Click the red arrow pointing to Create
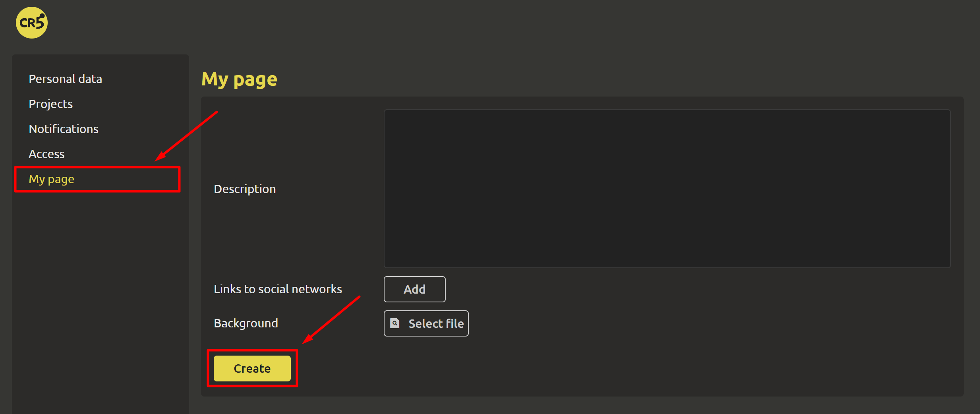This screenshot has width=980, height=414. 331,320
